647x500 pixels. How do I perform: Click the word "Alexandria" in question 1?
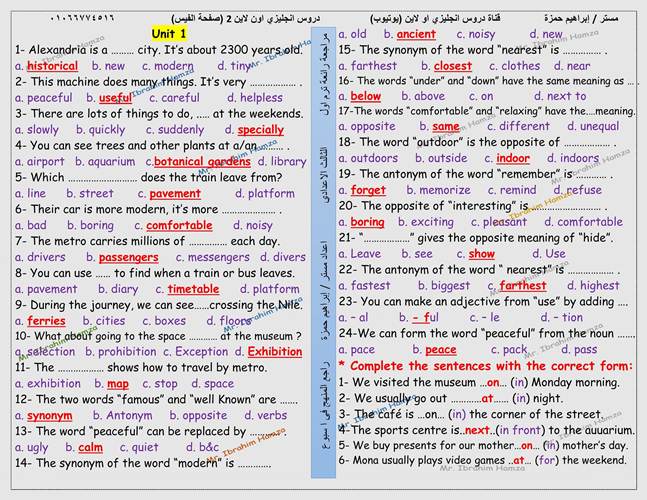(x=57, y=50)
